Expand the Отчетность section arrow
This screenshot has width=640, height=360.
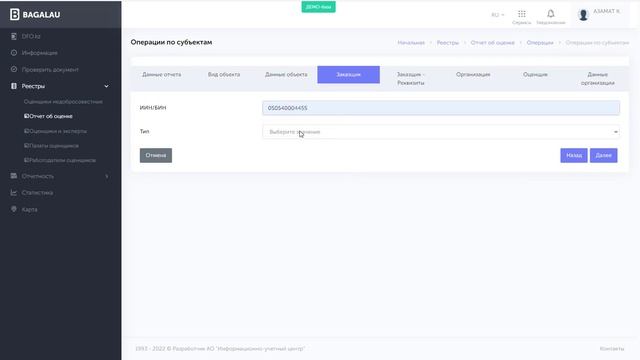pos(107,176)
